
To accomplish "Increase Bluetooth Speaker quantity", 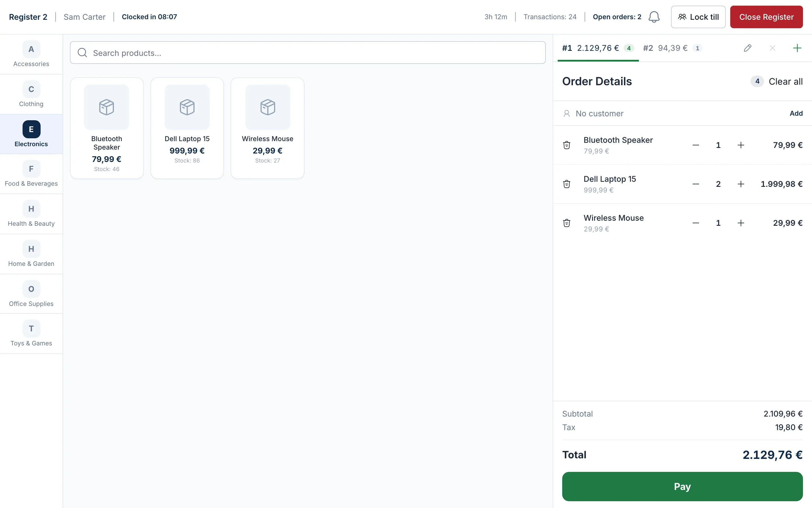I will [741, 145].
